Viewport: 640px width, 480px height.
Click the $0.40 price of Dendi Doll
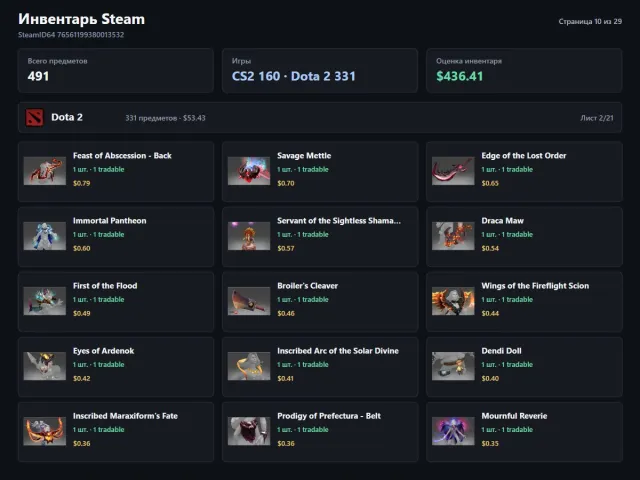coord(490,378)
